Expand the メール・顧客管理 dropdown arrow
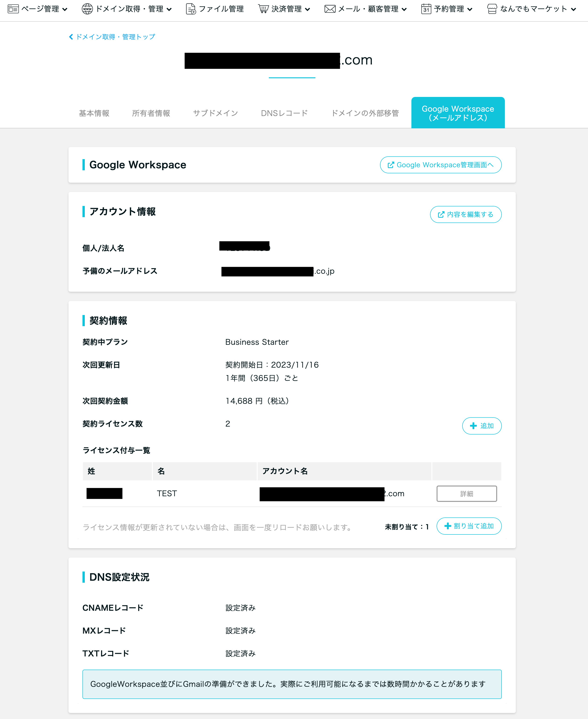 [x=404, y=10]
